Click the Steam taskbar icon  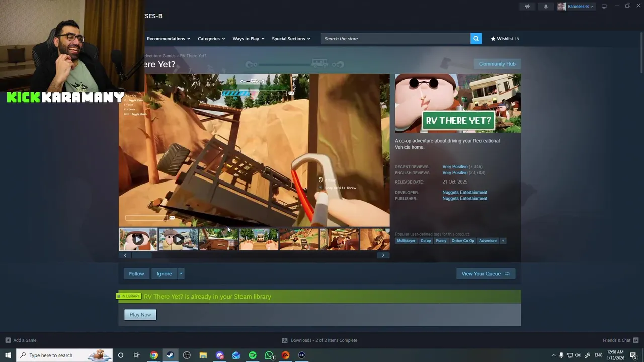(x=170, y=355)
